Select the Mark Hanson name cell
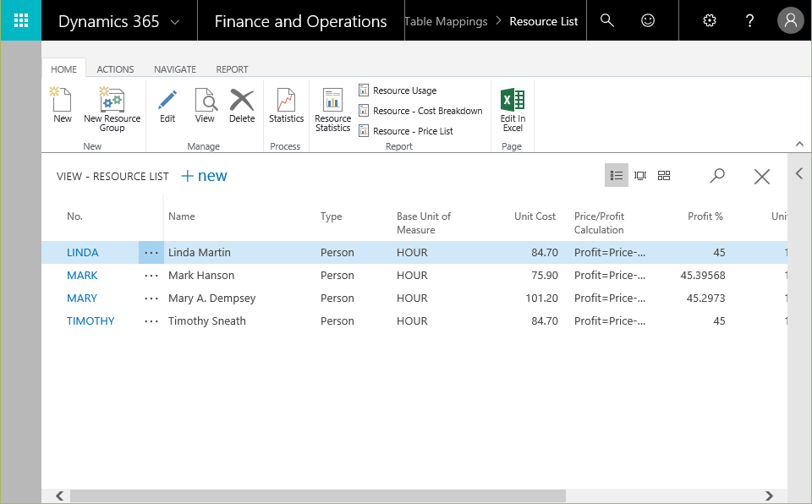This screenshot has height=504, width=812. pos(201,275)
